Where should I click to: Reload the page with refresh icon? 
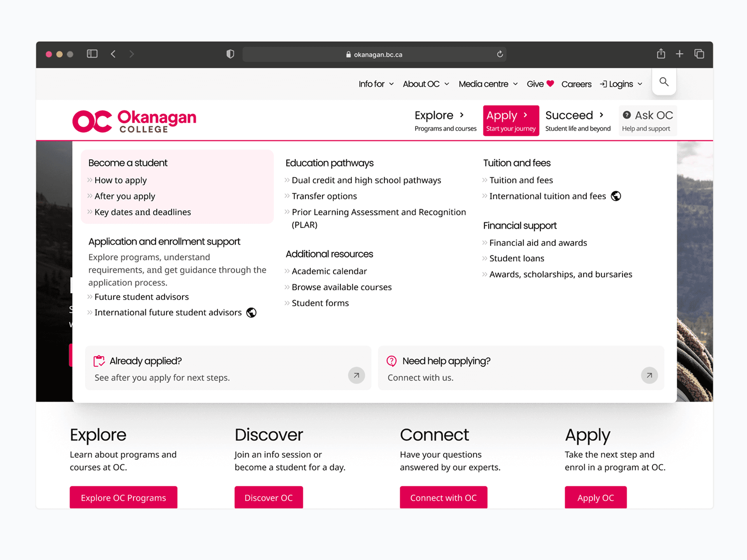(500, 54)
